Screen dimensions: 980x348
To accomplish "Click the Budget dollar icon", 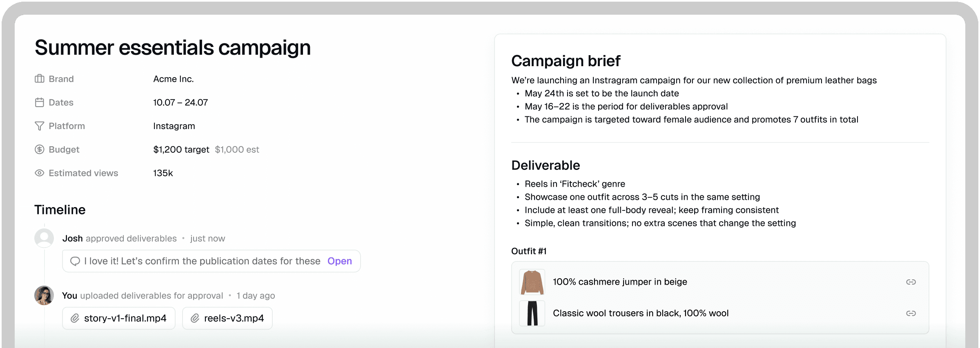I will [x=39, y=149].
